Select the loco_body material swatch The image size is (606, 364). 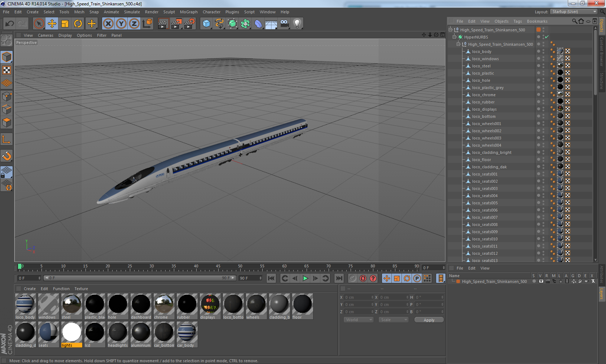tap(25, 306)
